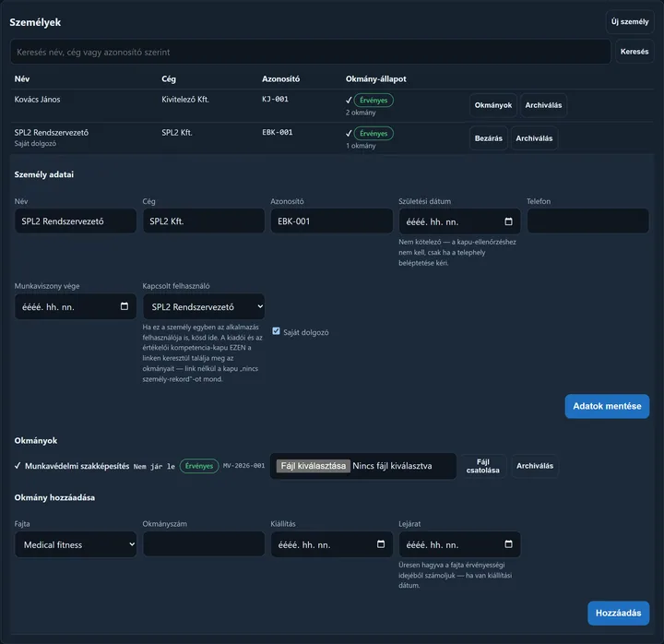Open calendar icon in Kiállítás field

[381, 544]
